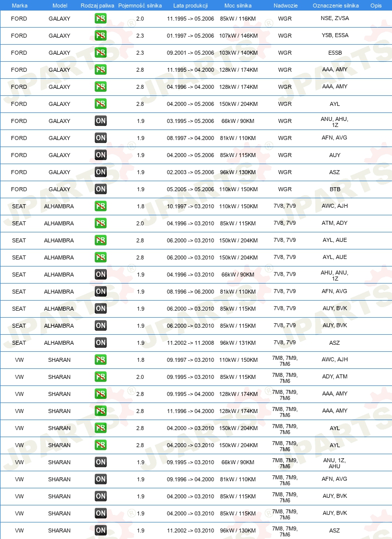This screenshot has height=539, width=392.
Task: Click the Oznaczenie silnika column header
Action: point(336,6)
